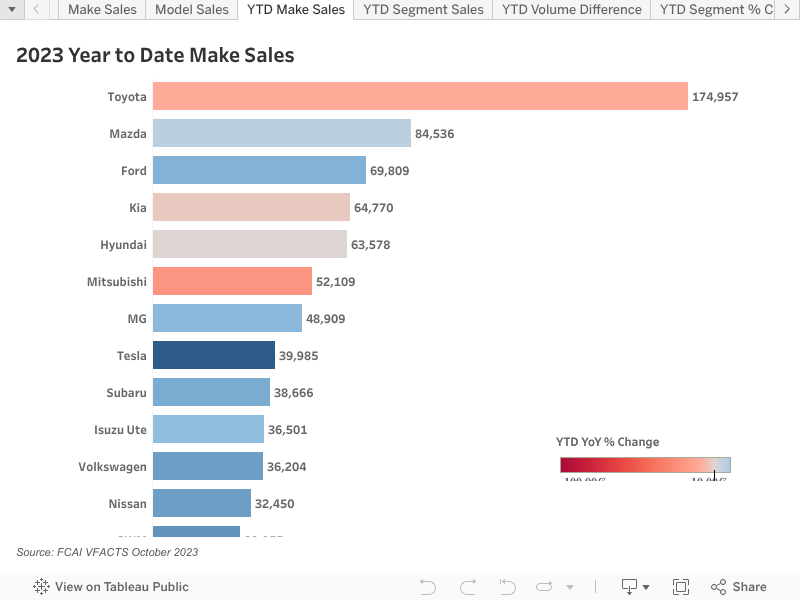The image size is (800, 600).
Task: Switch to the Make Sales tab
Action: [102, 9]
